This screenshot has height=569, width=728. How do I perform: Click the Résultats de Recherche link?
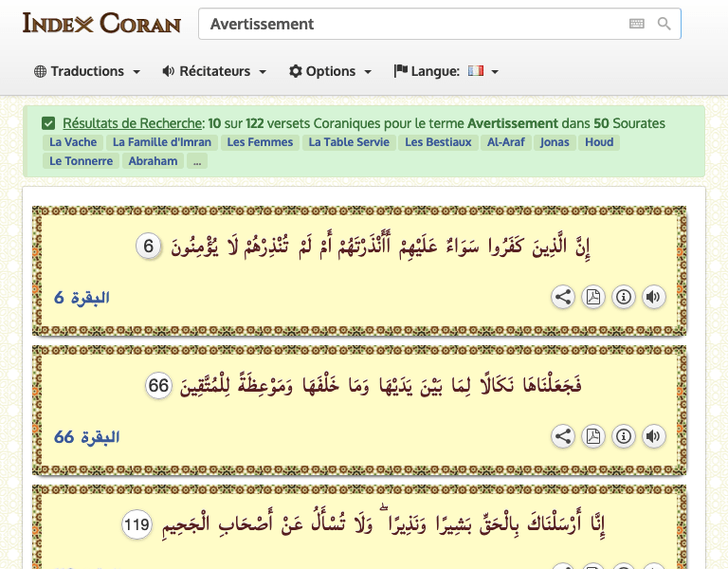(133, 123)
